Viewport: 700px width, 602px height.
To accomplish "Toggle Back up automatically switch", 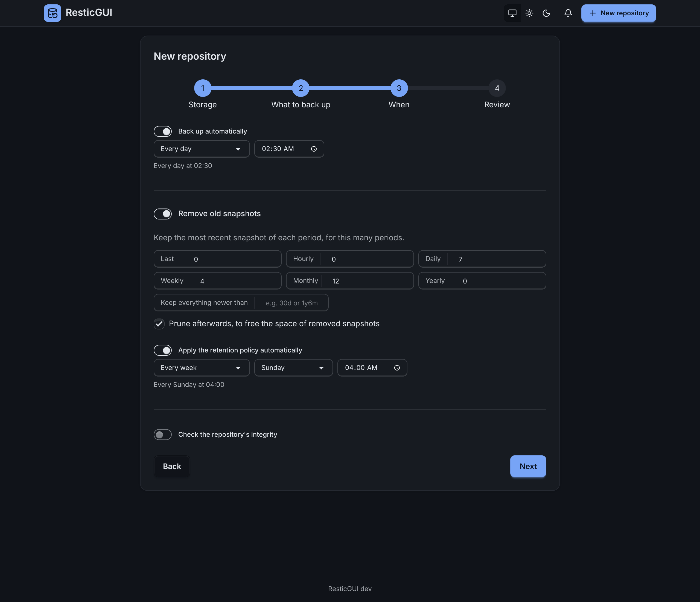I will [x=163, y=132].
